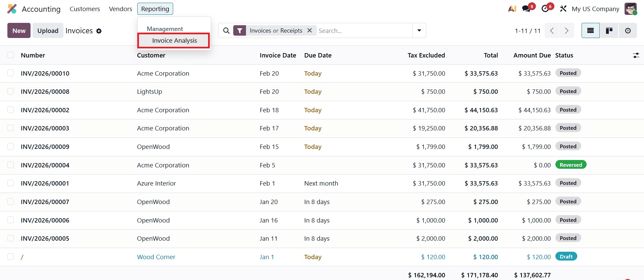Image resolution: width=644 pixels, height=280 pixels.
Task: Select the checkbox for INV/2026/00002
Action: pos(11,110)
